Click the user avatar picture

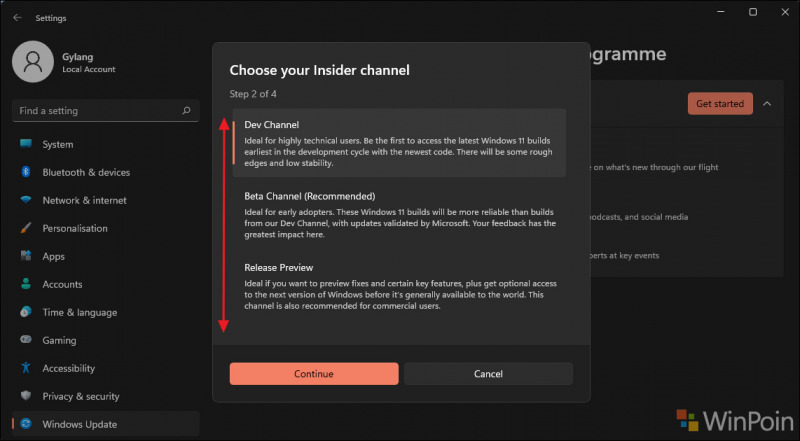pyautogui.click(x=33, y=62)
